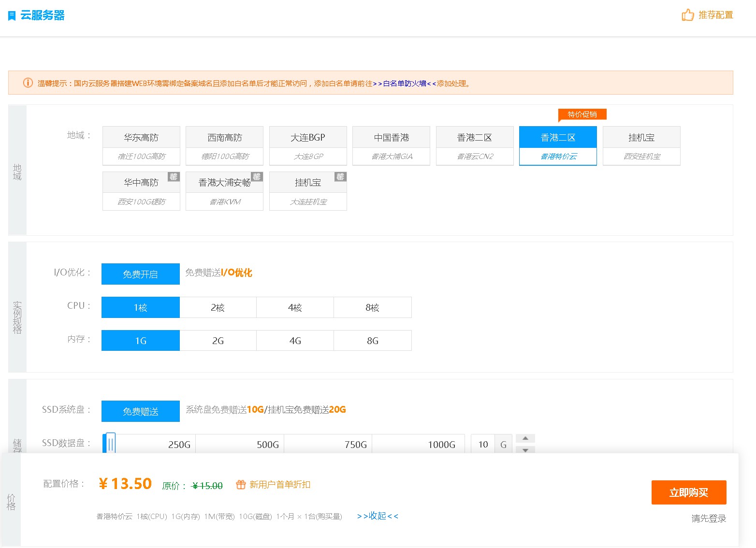Screen dimensions: 756x548
Task: Pick 8G memory option
Action: click(x=373, y=341)
